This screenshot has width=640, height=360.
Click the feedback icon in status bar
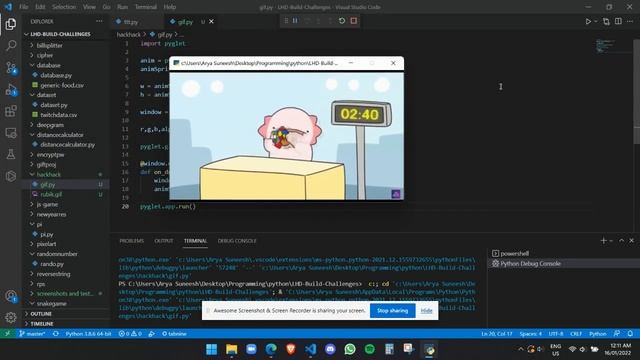(617, 333)
